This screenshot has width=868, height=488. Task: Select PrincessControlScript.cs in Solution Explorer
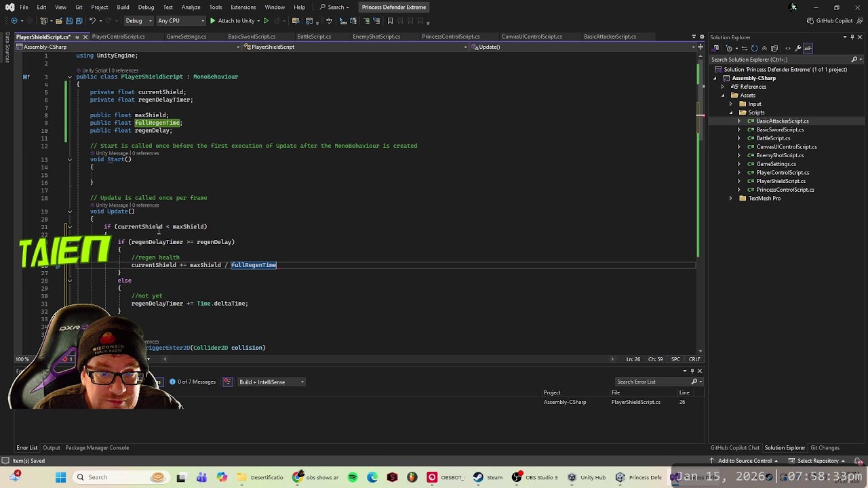coord(785,190)
